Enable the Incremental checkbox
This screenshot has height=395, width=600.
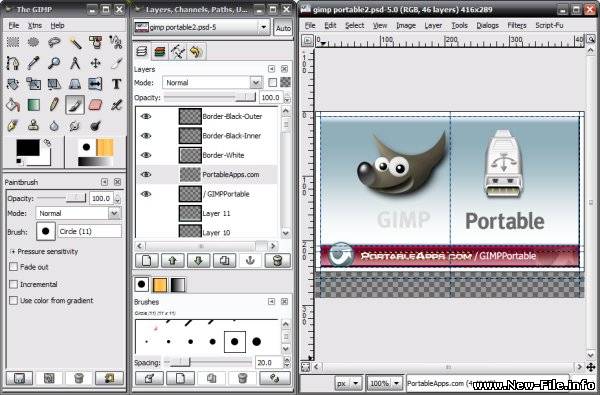pyautogui.click(x=13, y=284)
